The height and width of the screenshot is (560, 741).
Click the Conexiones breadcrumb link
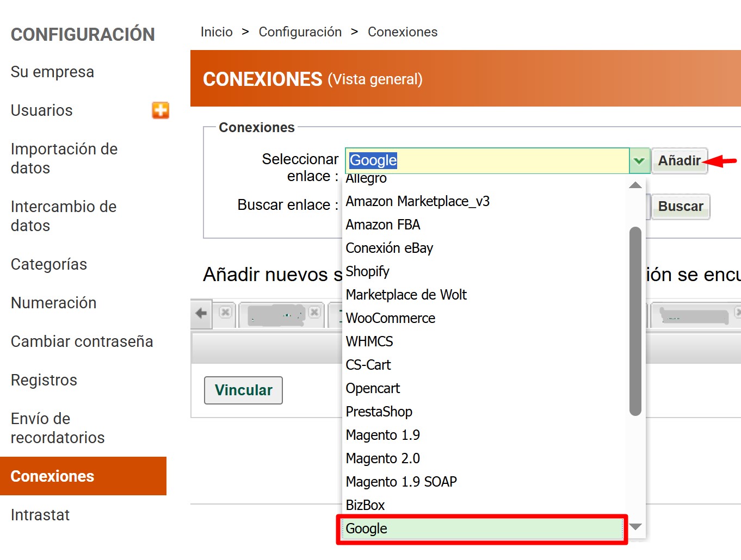[x=403, y=32]
